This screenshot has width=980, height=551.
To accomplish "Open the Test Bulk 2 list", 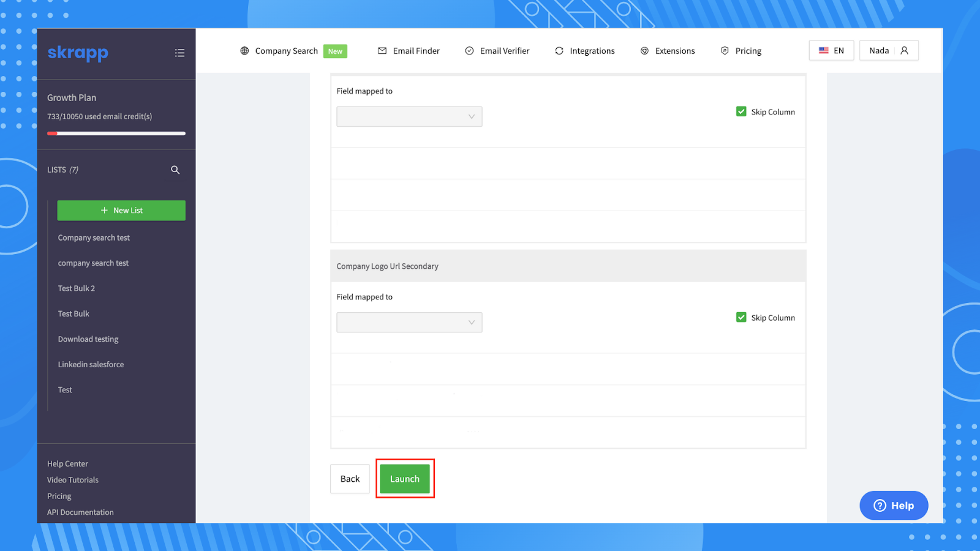I will pyautogui.click(x=77, y=288).
